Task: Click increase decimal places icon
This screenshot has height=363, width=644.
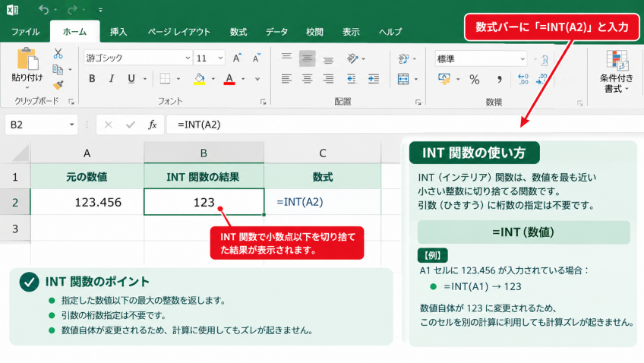Action: coord(522,79)
